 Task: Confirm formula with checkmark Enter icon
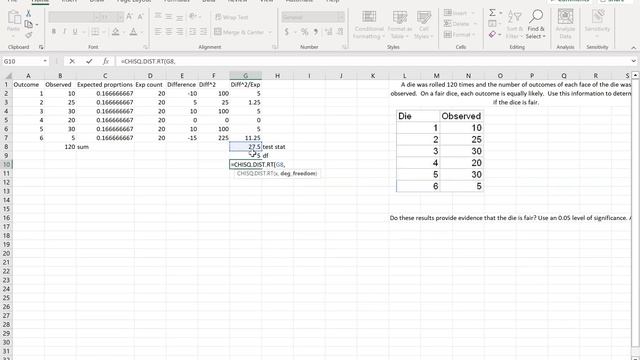tap(89, 61)
